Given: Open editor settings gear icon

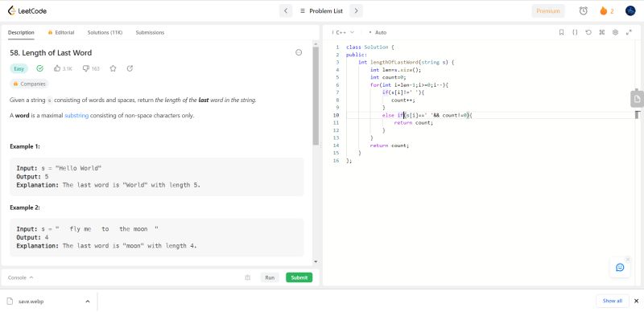Looking at the screenshot, I should 615,32.
